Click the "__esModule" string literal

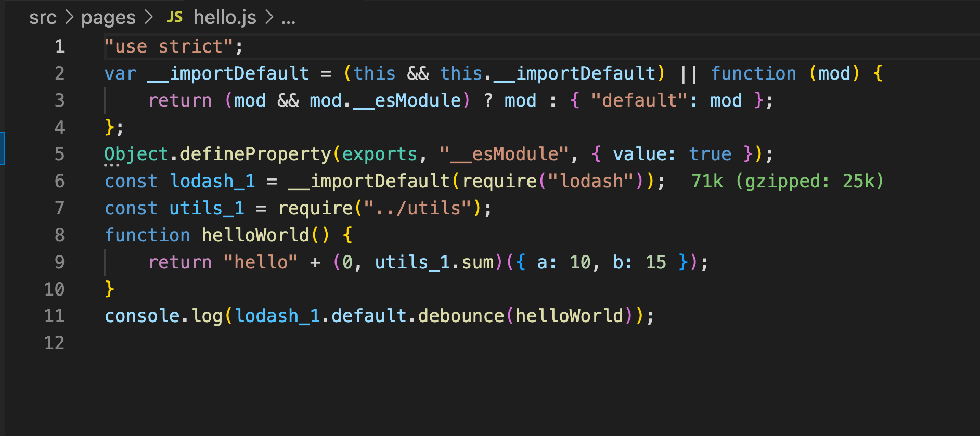(x=504, y=154)
